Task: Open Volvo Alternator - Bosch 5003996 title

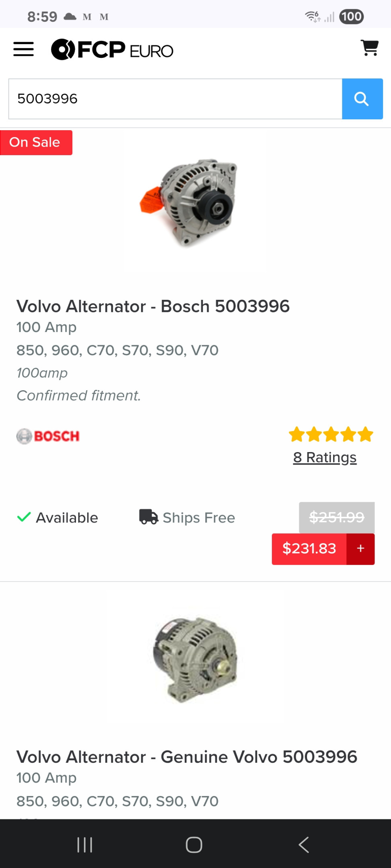Action: pyautogui.click(x=153, y=306)
